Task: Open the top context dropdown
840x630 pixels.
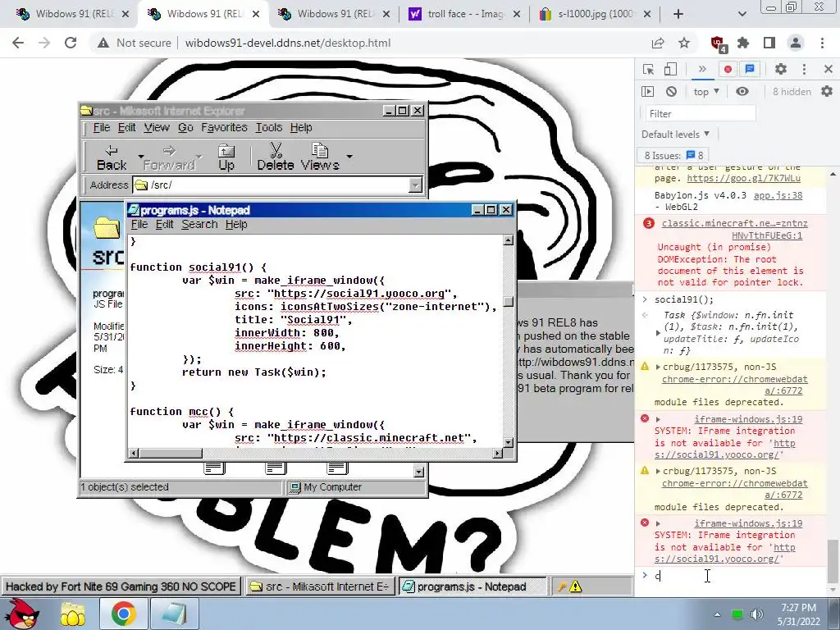Action: 706,92
